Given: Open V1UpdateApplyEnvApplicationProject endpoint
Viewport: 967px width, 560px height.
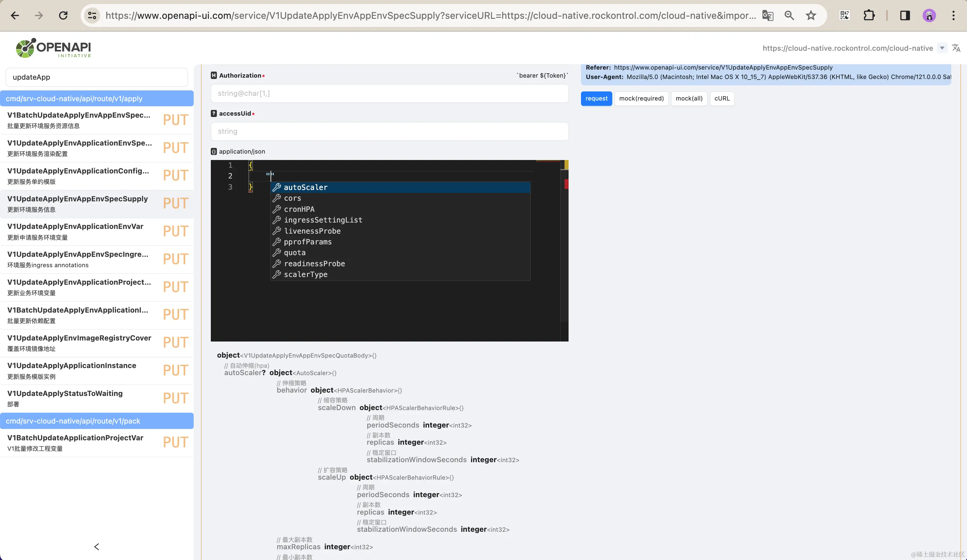Looking at the screenshot, I should (97, 287).
